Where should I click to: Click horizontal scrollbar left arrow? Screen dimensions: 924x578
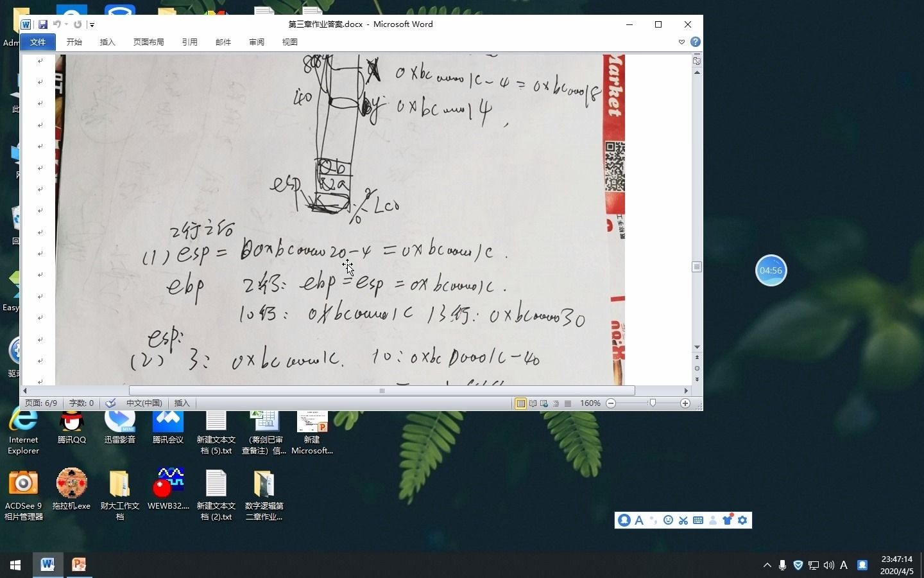[25, 390]
